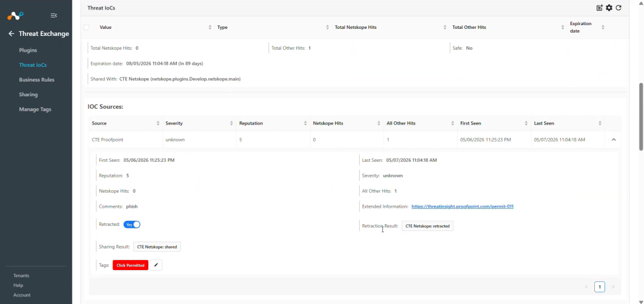The width and height of the screenshot is (644, 304).
Task: Go to previous page arrow
Action: click(586, 287)
